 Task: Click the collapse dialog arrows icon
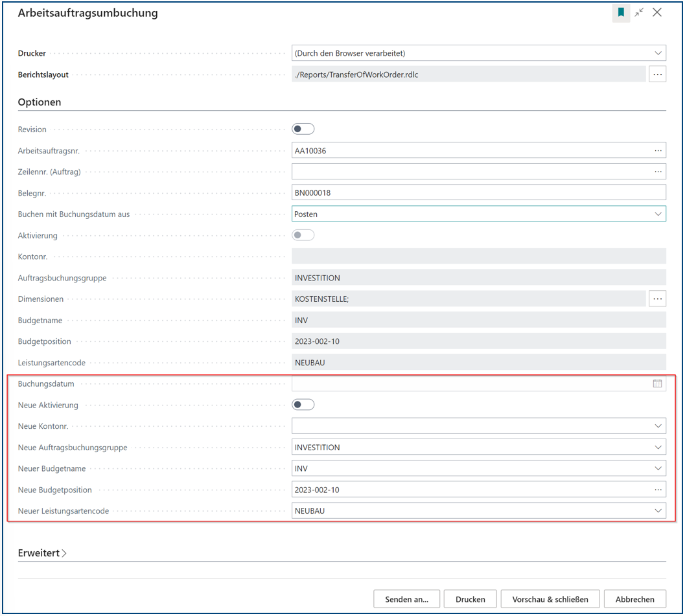pyautogui.click(x=639, y=13)
